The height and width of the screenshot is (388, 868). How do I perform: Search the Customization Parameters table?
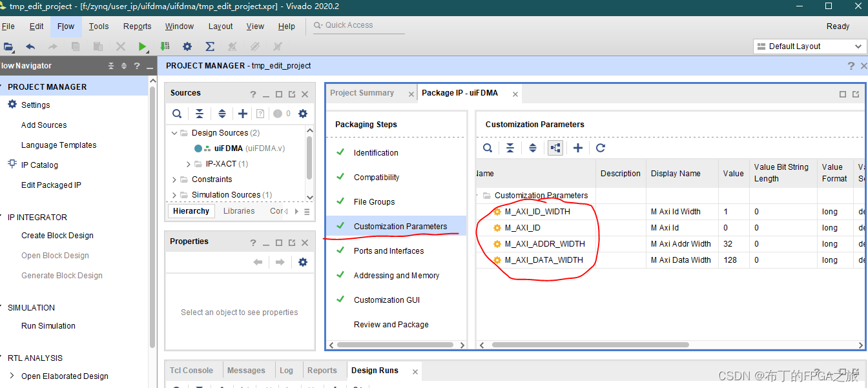click(488, 148)
